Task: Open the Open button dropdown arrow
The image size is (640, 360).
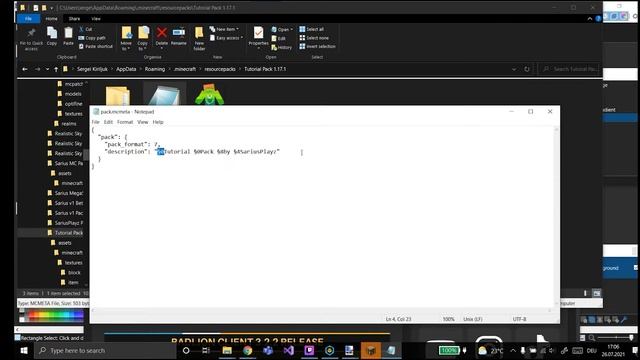Action: (x=291, y=29)
